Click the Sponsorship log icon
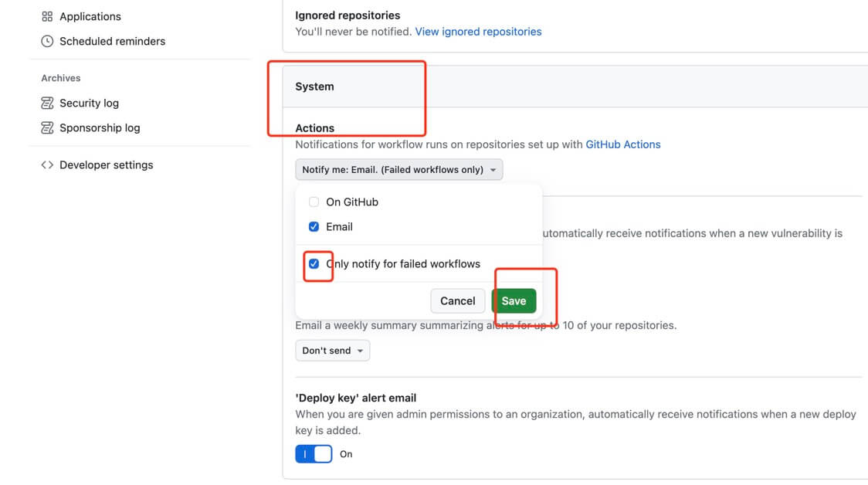This screenshot has height=485, width=868. coord(47,127)
